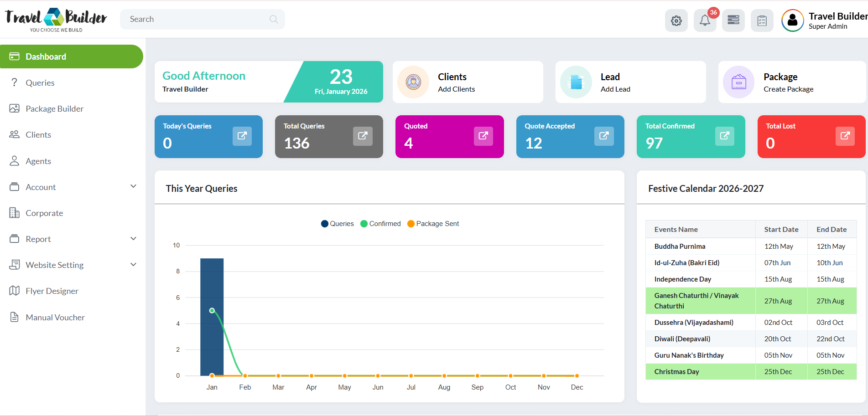The height and width of the screenshot is (416, 868).
Task: Open the settings gear icon in header
Action: coord(676,21)
